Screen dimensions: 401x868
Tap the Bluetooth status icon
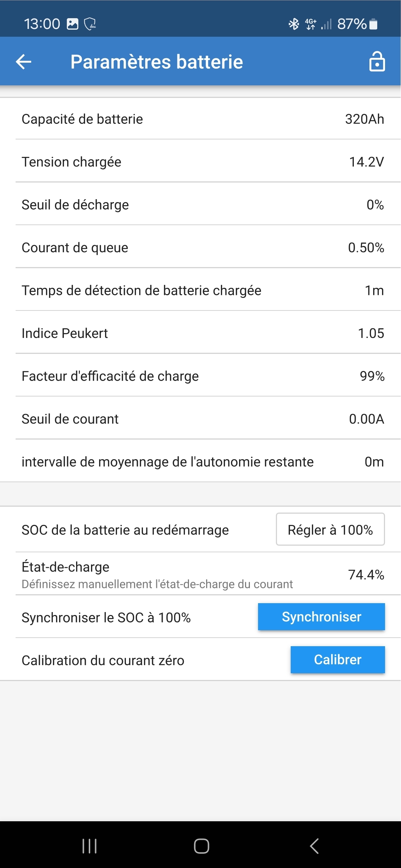click(x=294, y=24)
